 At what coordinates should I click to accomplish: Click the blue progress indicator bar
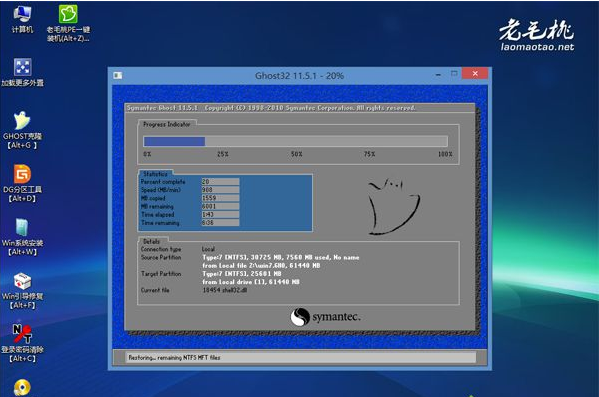174,141
